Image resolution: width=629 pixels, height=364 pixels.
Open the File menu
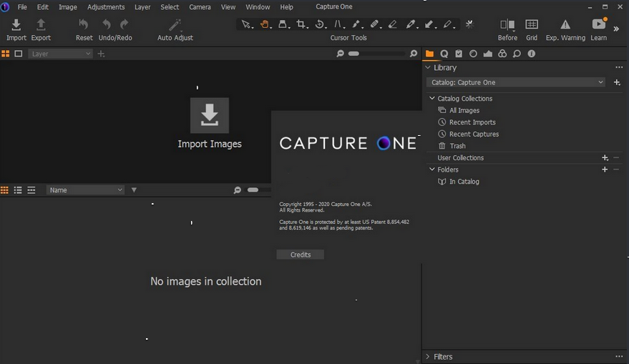pyautogui.click(x=22, y=7)
